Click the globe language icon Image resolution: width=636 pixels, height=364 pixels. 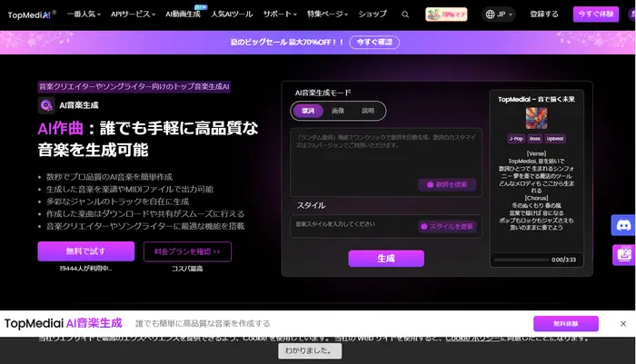click(x=490, y=15)
